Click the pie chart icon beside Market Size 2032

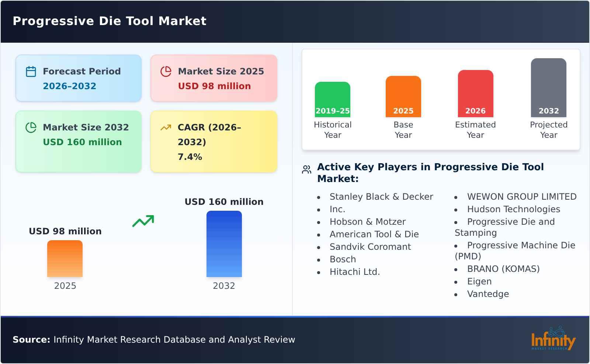click(x=31, y=128)
